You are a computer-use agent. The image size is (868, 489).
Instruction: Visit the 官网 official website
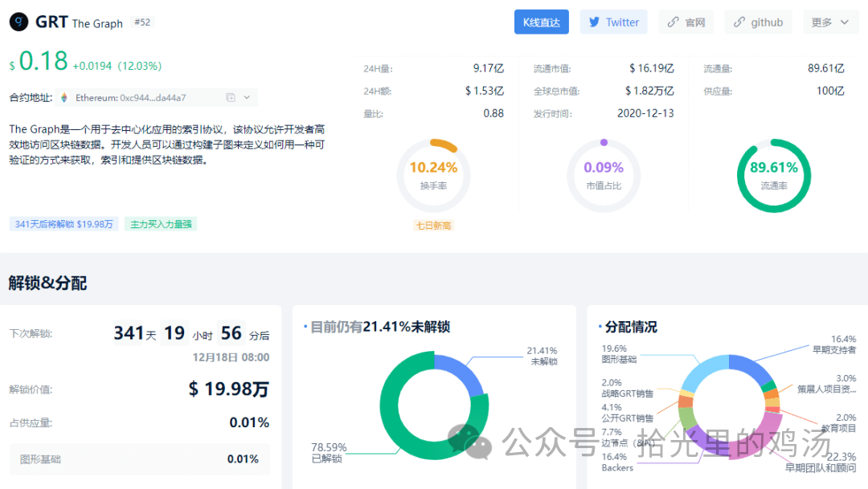(686, 22)
